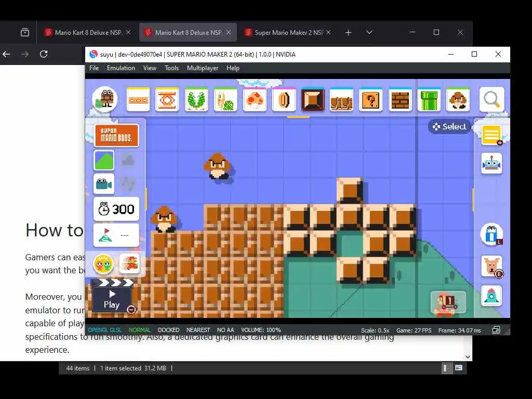Toggle the DOCKED mode status button
Viewport: 532px width, 399px height.
169,330
